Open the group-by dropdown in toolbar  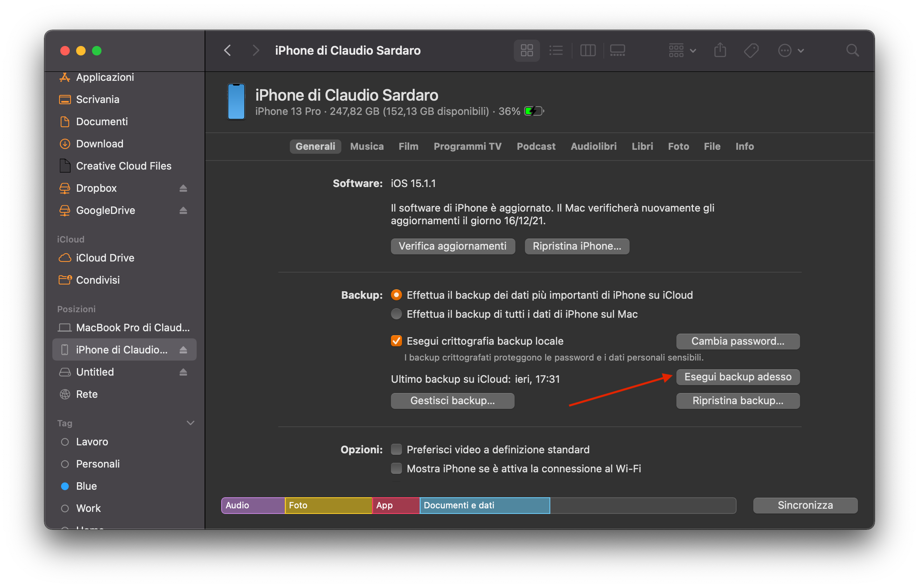click(682, 50)
